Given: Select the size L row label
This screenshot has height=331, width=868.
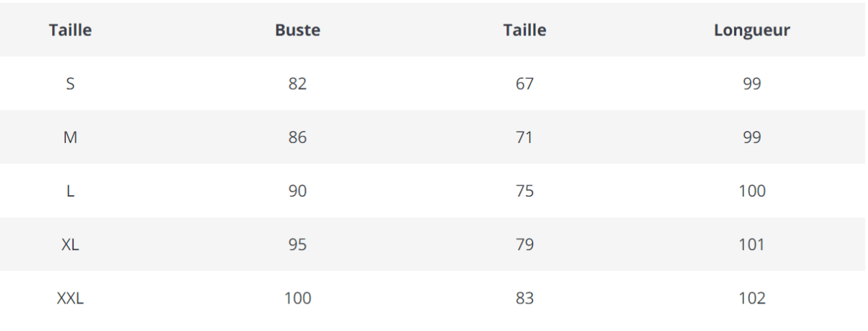Looking at the screenshot, I should click(x=70, y=191).
